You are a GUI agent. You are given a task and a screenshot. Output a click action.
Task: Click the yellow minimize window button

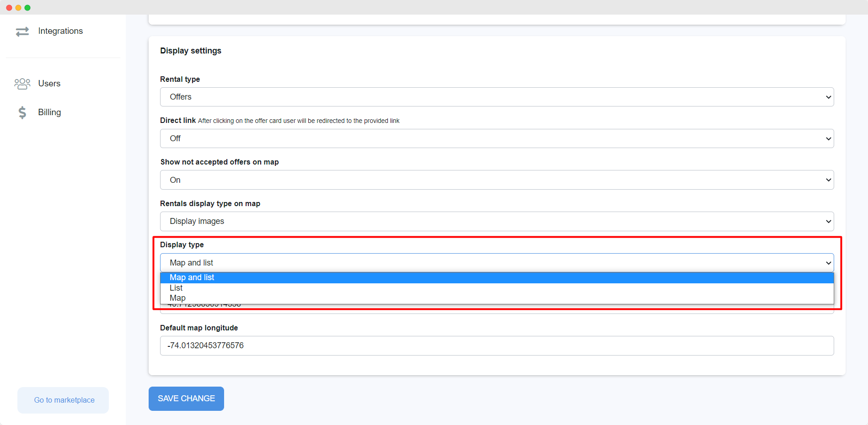18,8
